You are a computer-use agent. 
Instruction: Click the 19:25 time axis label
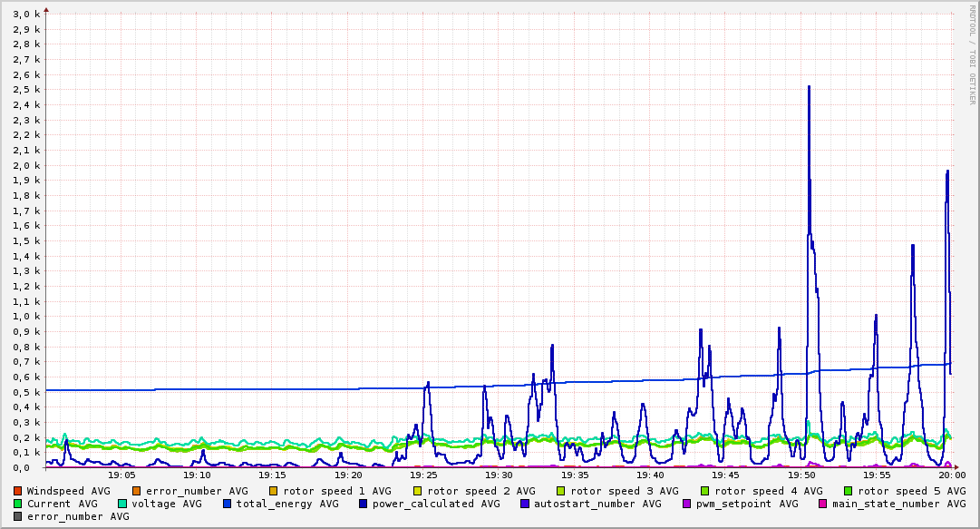pos(423,475)
